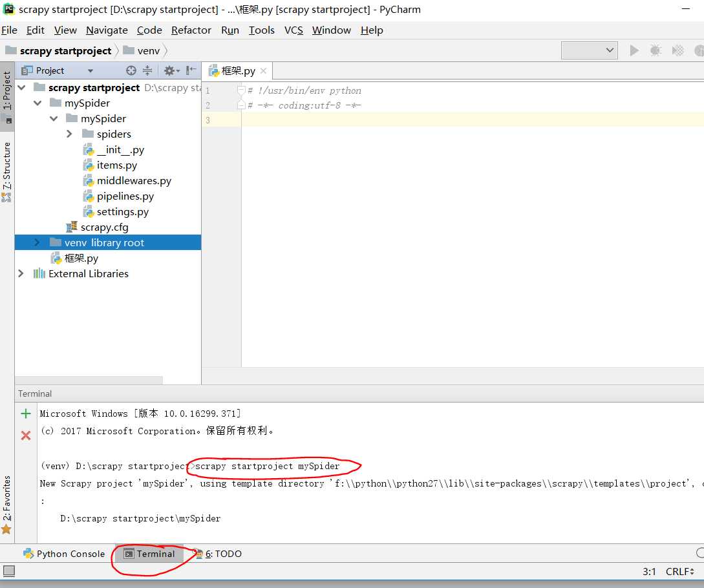Collapse scrapy startproject root folder
This screenshot has width=704, height=588.
click(21, 87)
